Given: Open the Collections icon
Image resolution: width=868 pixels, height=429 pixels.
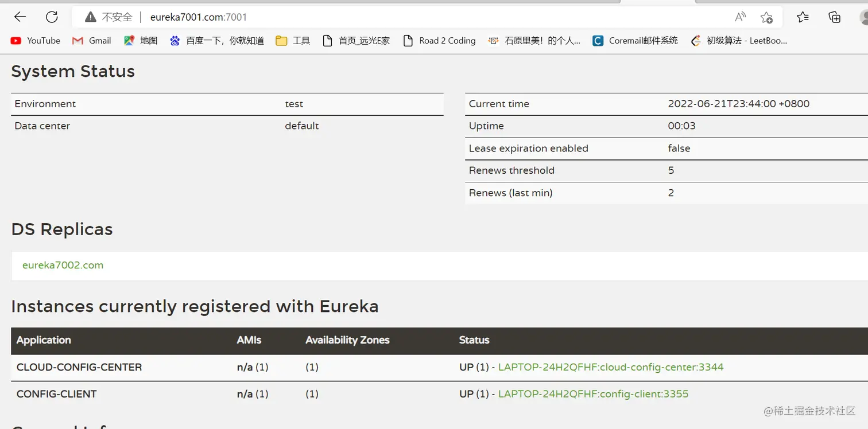Looking at the screenshot, I should pos(835,17).
